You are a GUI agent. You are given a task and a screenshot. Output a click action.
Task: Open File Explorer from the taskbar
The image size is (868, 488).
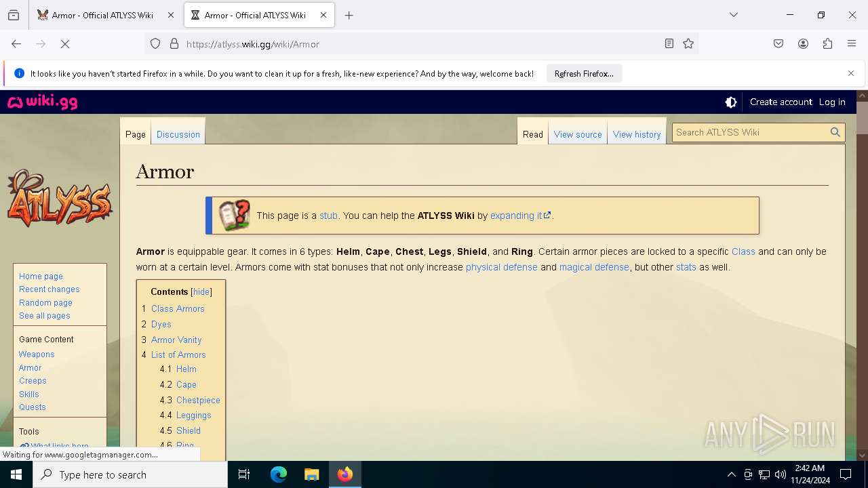[x=311, y=474]
